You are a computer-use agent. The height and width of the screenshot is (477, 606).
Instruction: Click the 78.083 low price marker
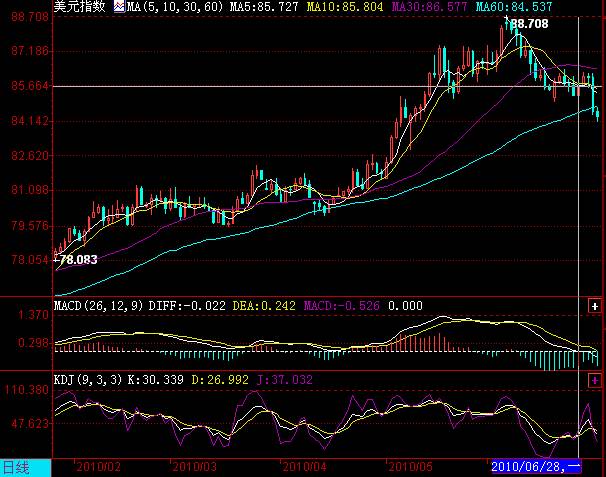[78, 259]
